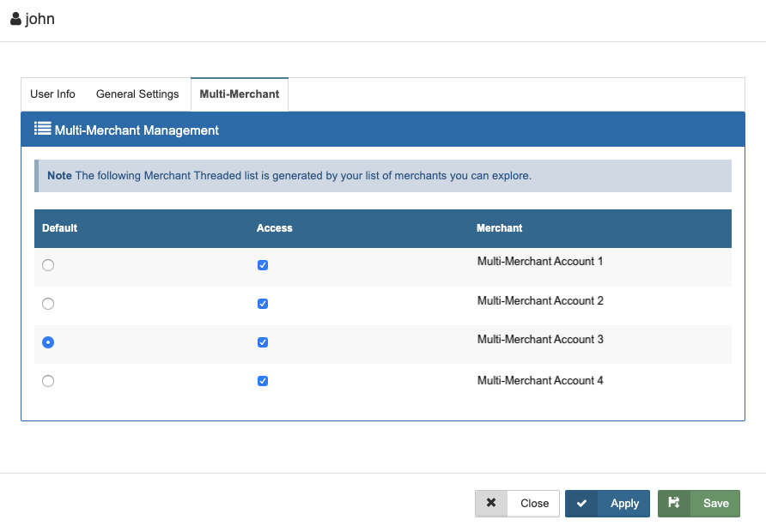The width and height of the screenshot is (766, 532).
Task: Select the Multi-Merchant tab
Action: tap(239, 94)
